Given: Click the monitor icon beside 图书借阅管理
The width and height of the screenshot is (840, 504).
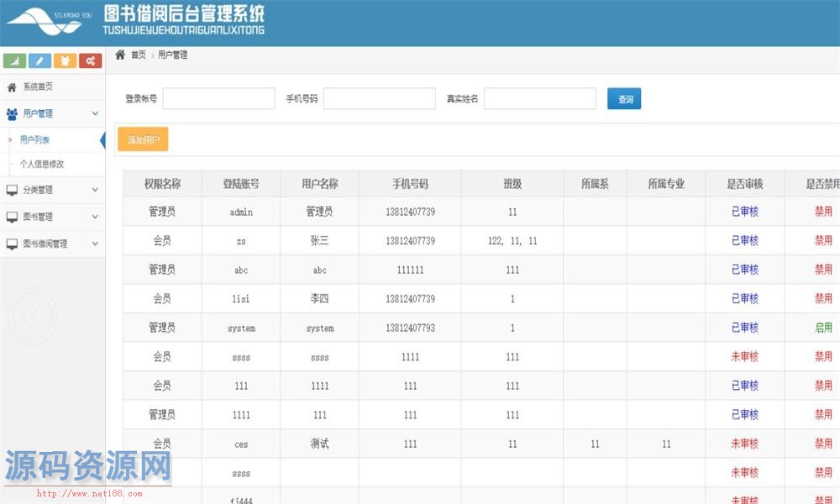Looking at the screenshot, I should tap(11, 244).
